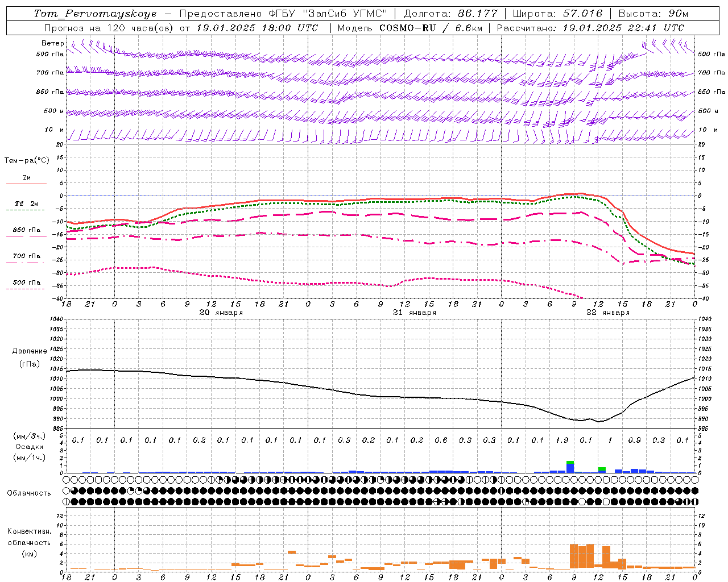Click the '0.9' three-hour precipitation value
Screen dimensions: 728x582
click(634, 440)
